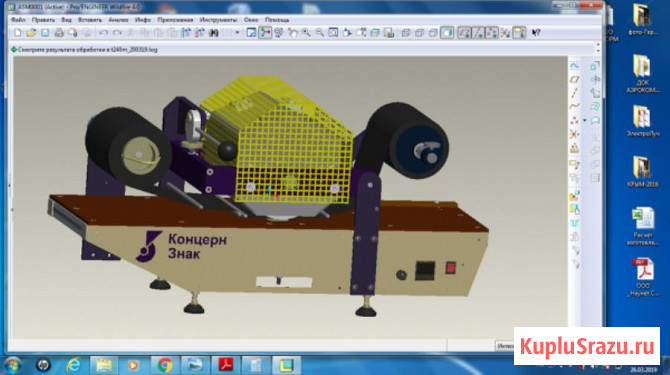Open the Помощь menu

tap(277, 20)
